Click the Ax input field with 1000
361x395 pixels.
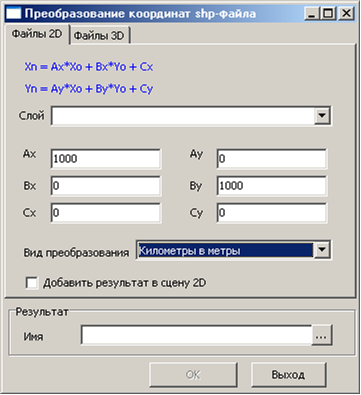pos(106,159)
